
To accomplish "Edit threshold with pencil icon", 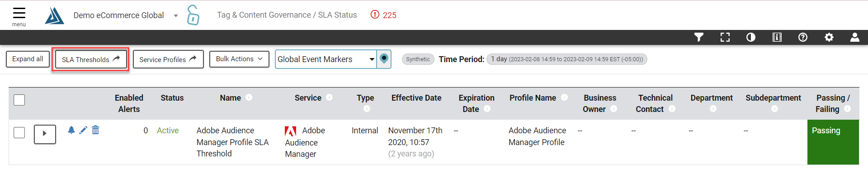I will click(83, 130).
